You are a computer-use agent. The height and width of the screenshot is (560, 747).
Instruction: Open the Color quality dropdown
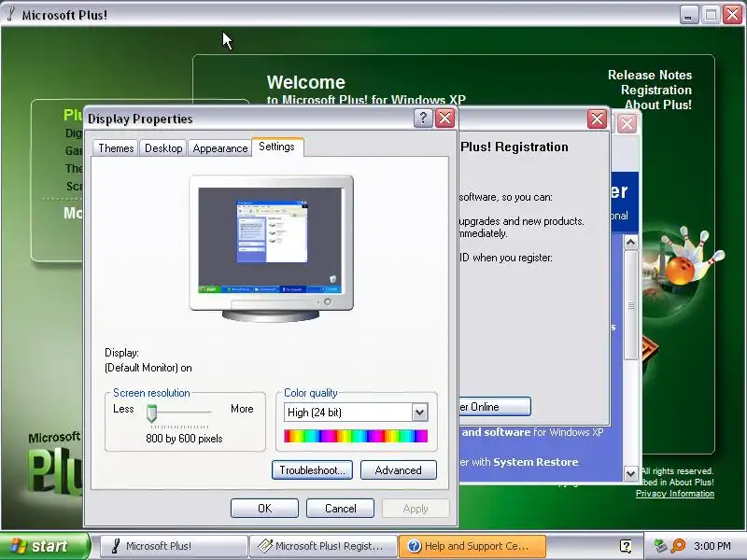[419, 413]
